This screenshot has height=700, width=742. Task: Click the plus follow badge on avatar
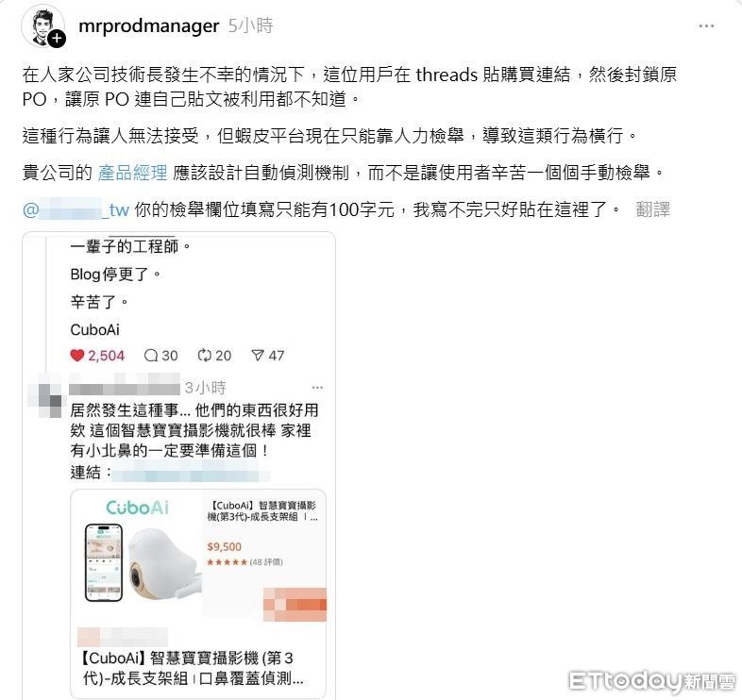coord(57,39)
